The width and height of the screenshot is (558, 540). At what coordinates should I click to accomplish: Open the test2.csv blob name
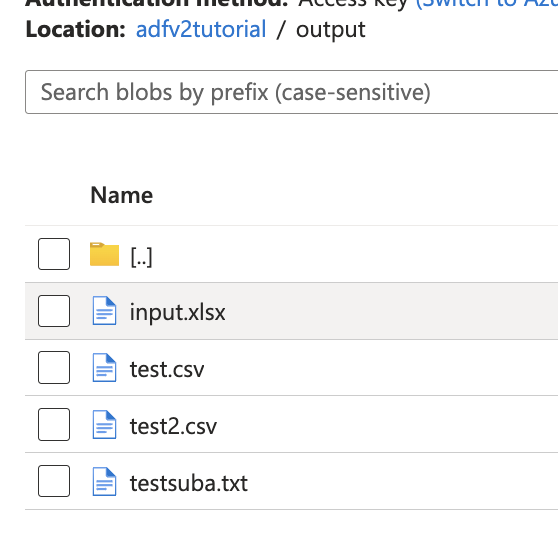(x=173, y=426)
